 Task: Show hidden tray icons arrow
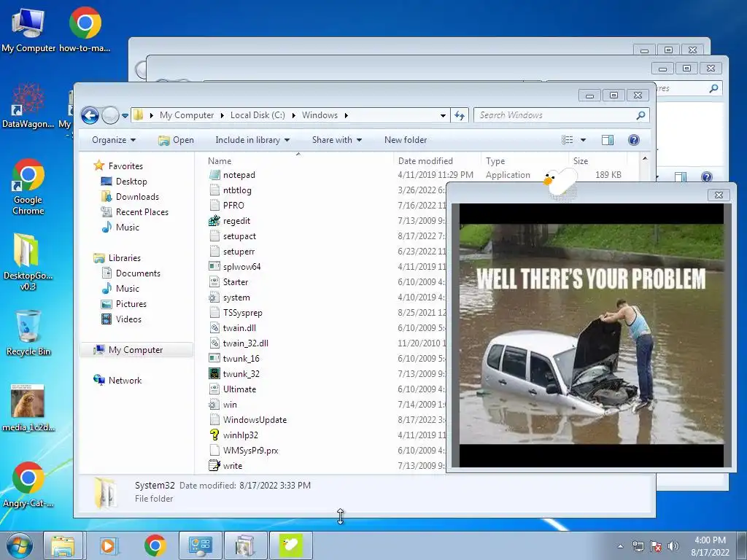(620, 546)
